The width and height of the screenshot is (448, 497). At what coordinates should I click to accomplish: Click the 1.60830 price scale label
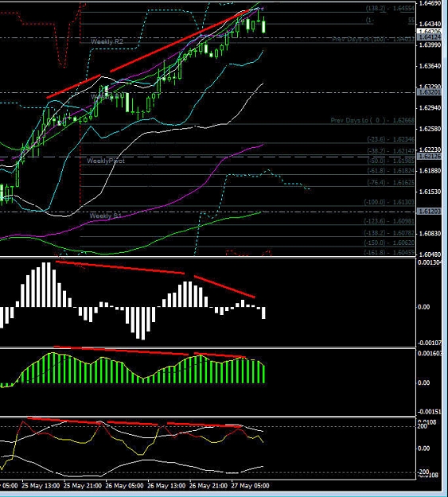click(430, 234)
